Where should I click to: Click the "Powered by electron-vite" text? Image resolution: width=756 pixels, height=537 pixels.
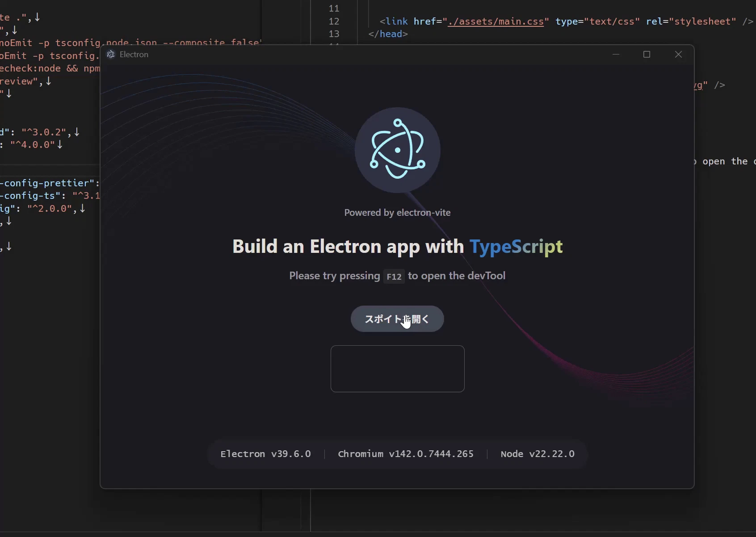click(x=398, y=213)
